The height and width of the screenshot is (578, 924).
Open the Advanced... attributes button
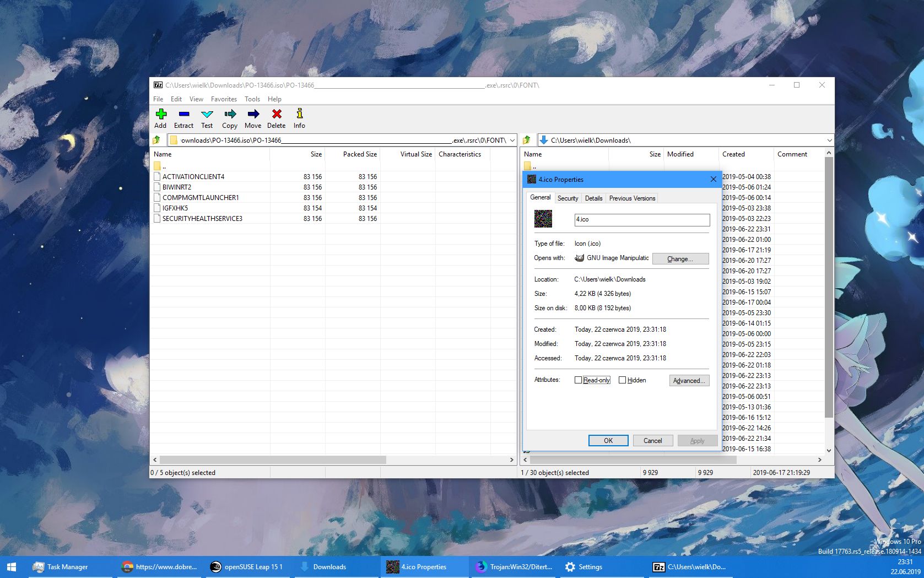coord(689,381)
